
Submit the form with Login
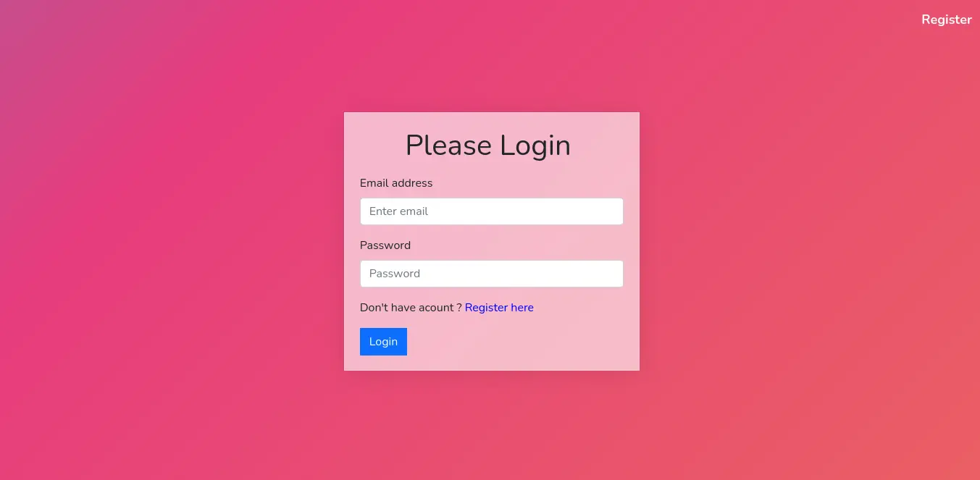pyautogui.click(x=383, y=342)
